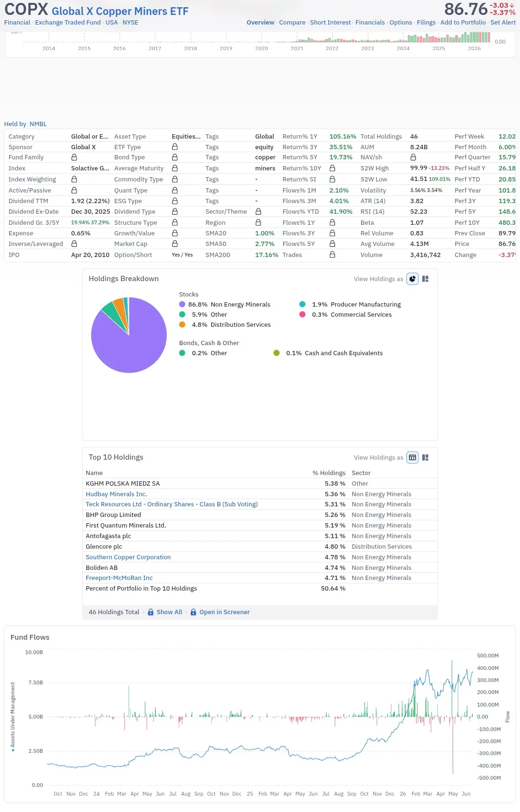Screen dimensions: 520x812
Task: Click the lock icon beside Show All
Action: coord(151,612)
